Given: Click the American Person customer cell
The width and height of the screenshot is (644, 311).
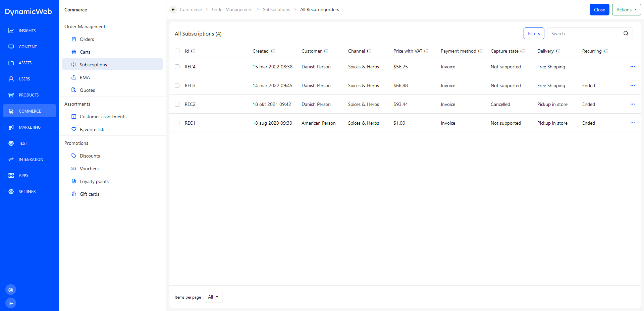Looking at the screenshot, I should pos(319,123).
